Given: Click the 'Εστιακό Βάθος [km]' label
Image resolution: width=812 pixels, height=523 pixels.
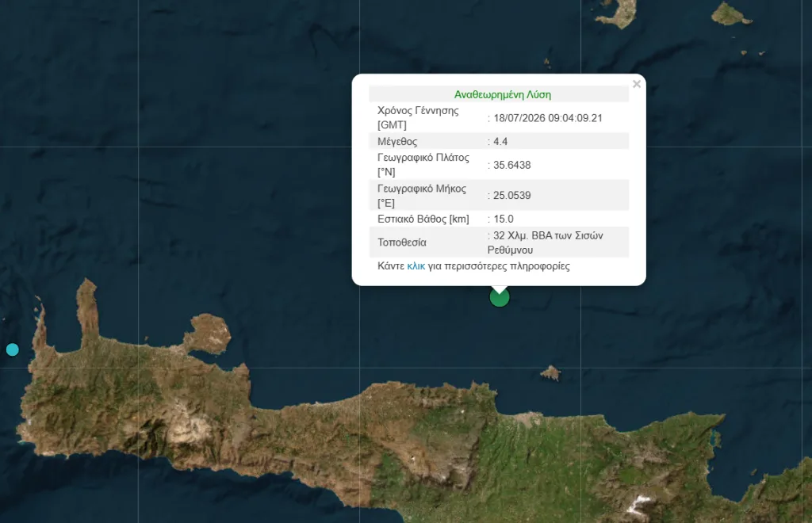Looking at the screenshot, I should 423,219.
